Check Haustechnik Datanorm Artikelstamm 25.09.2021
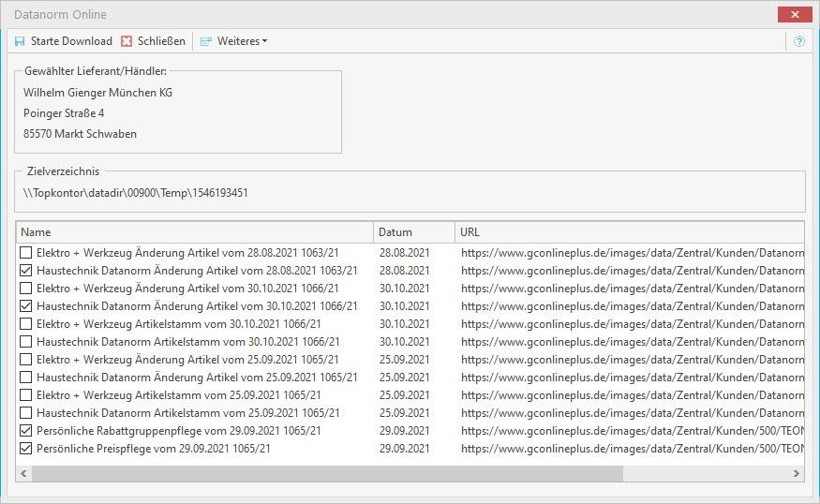The image size is (820, 504). [25, 412]
